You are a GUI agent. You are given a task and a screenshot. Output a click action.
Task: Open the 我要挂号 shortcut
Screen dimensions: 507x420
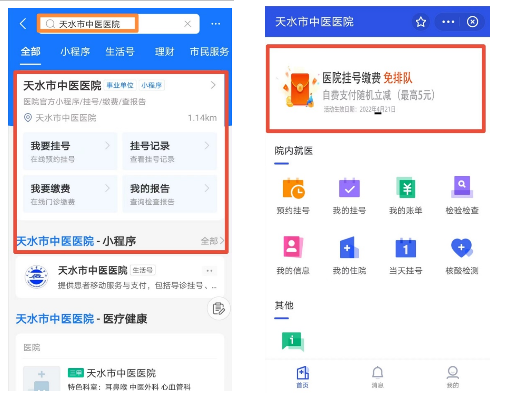pos(70,151)
